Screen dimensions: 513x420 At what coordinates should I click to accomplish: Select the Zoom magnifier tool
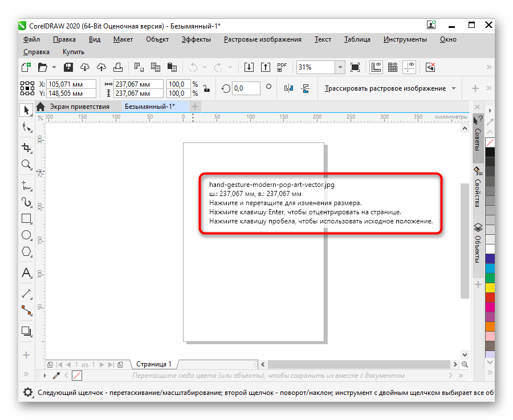click(x=26, y=164)
